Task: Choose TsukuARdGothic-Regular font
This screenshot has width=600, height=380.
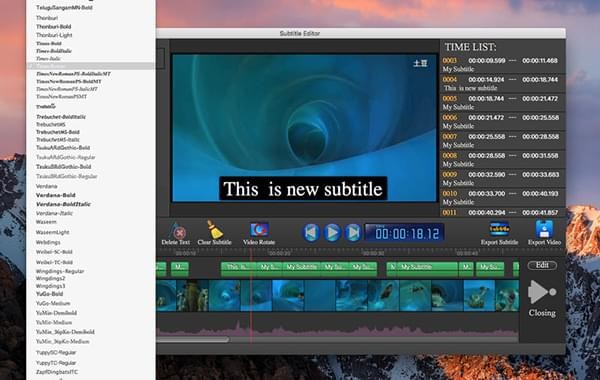Action: 65,157
